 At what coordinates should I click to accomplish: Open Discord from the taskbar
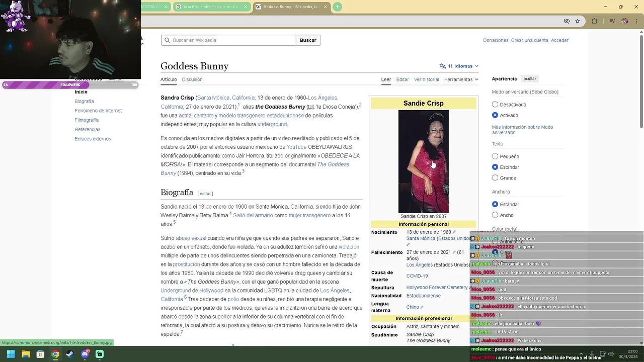[x=85, y=354]
